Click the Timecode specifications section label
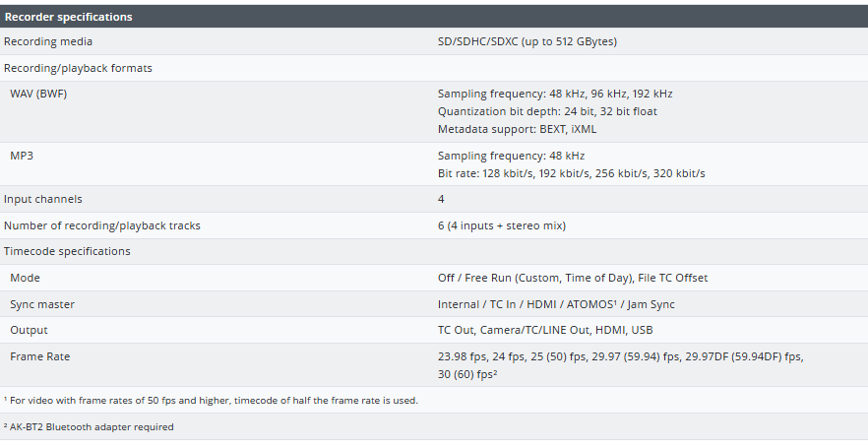 pos(67,251)
